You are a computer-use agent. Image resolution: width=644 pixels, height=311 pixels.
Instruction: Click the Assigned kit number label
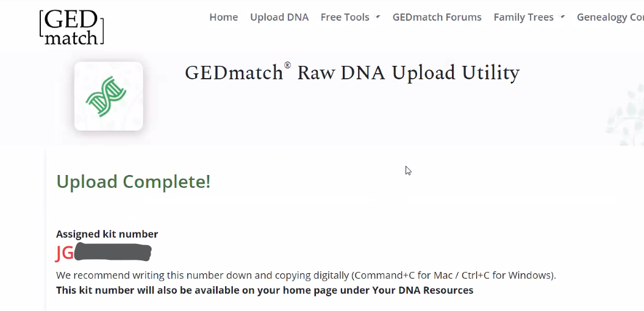tap(107, 234)
